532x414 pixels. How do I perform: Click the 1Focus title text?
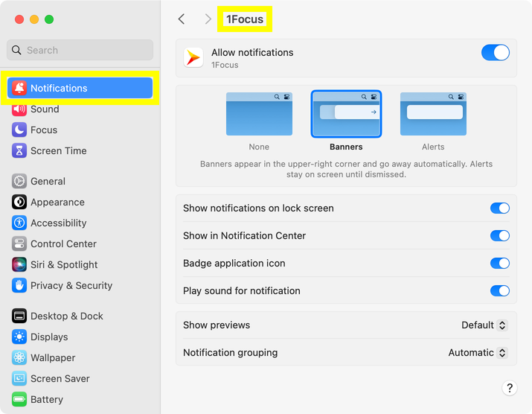pos(245,19)
